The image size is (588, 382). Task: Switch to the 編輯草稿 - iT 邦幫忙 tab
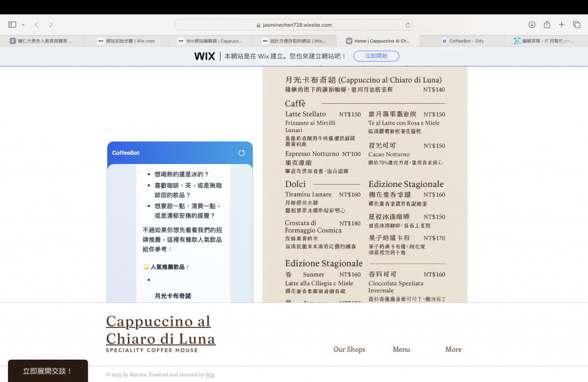[546, 41]
